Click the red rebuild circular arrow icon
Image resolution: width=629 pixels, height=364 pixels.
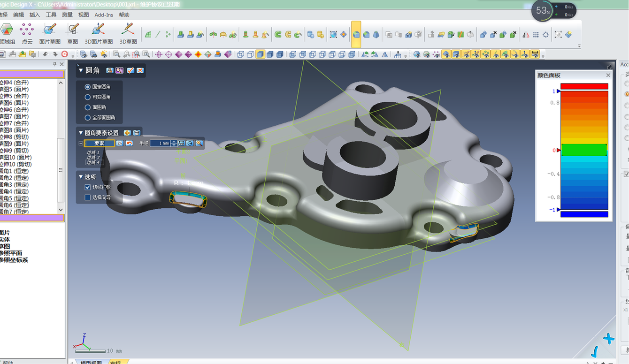pos(65,54)
